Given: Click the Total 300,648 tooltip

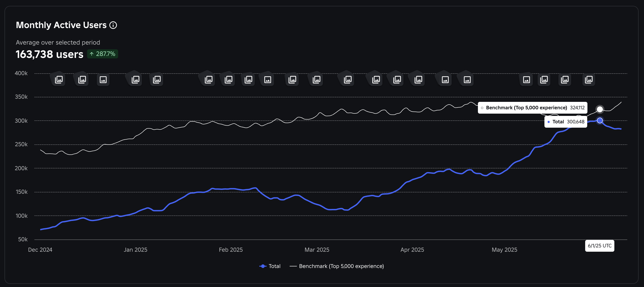Looking at the screenshot, I should coord(565,122).
